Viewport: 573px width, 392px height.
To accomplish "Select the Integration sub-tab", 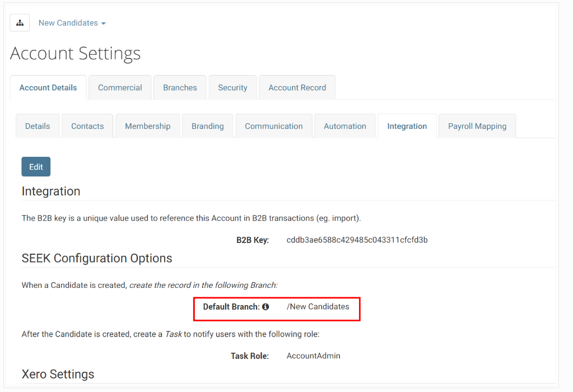I will (407, 126).
